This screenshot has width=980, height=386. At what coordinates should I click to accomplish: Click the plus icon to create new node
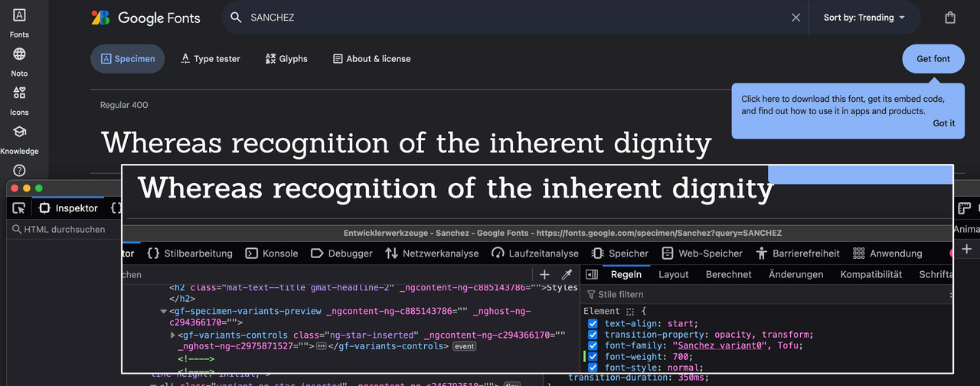pyautogui.click(x=544, y=274)
